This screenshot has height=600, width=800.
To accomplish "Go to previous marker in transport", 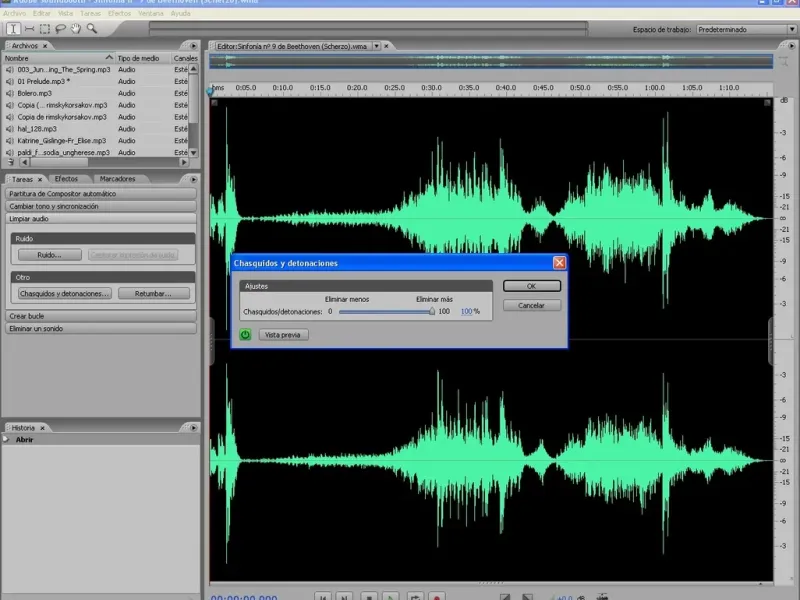I will (x=323, y=597).
